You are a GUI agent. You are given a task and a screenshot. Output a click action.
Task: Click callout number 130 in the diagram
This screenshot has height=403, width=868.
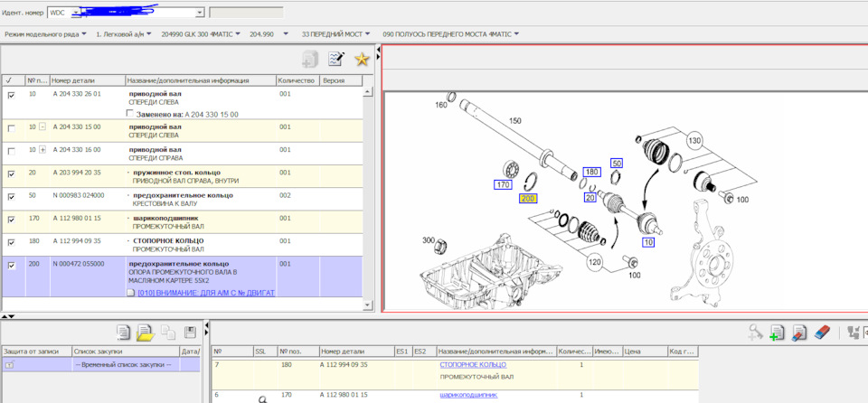pyautogui.click(x=694, y=141)
